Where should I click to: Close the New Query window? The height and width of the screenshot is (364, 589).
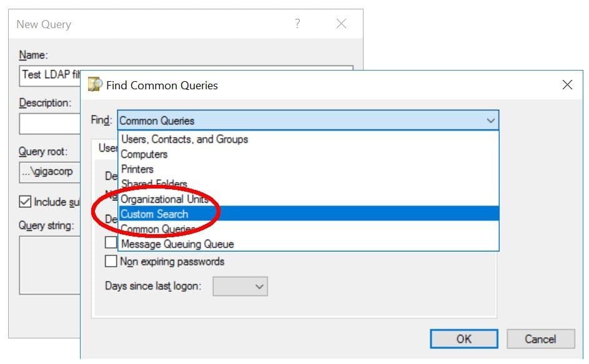341,24
